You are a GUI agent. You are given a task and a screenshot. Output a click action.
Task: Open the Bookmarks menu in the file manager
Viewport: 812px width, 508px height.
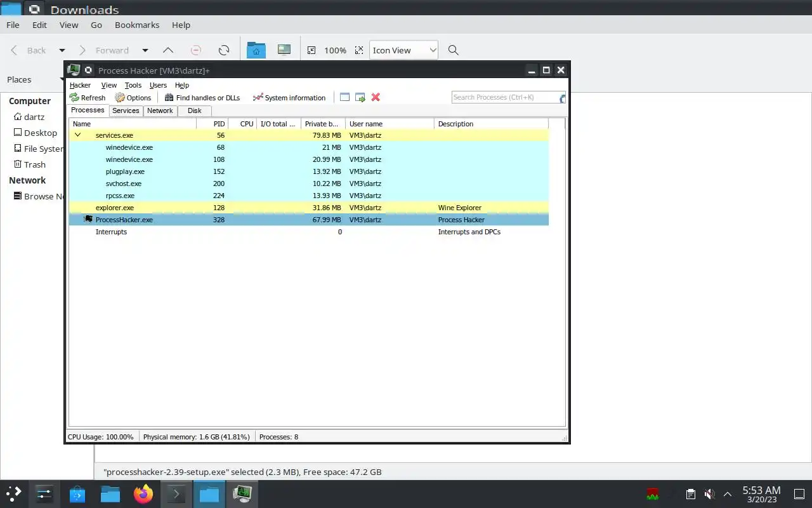(137, 25)
